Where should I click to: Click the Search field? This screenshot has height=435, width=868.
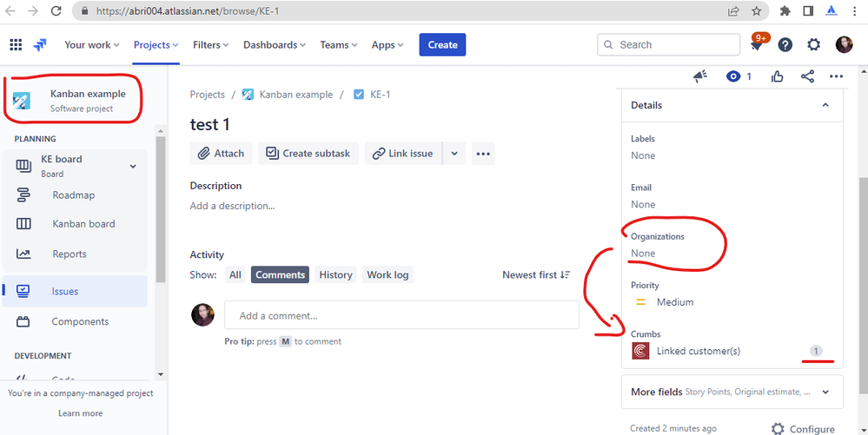(669, 45)
